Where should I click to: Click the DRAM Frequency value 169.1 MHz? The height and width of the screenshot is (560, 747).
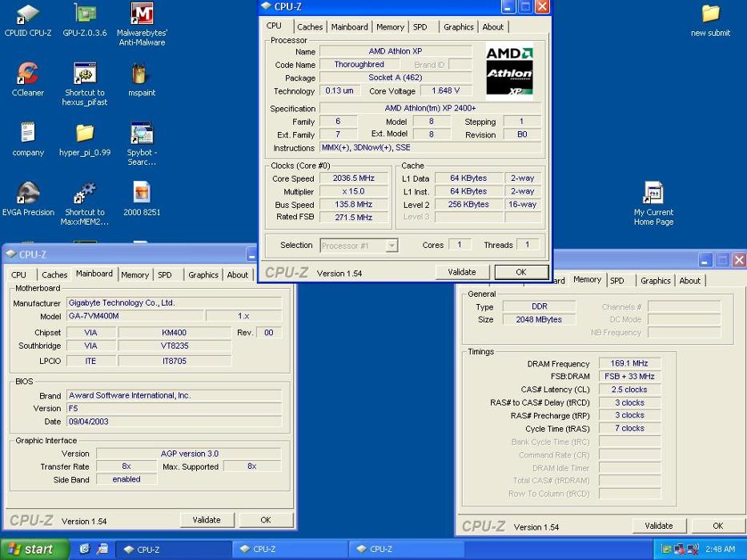point(629,363)
